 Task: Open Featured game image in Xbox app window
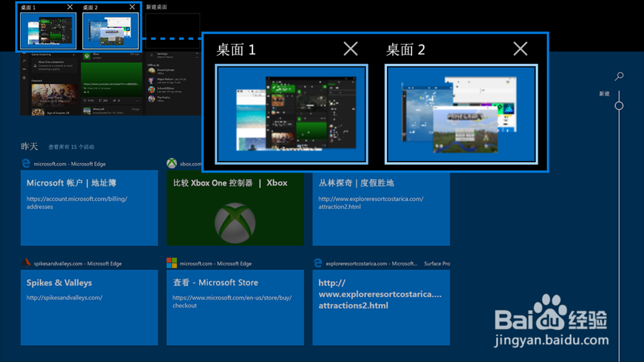pyautogui.click(x=54, y=95)
